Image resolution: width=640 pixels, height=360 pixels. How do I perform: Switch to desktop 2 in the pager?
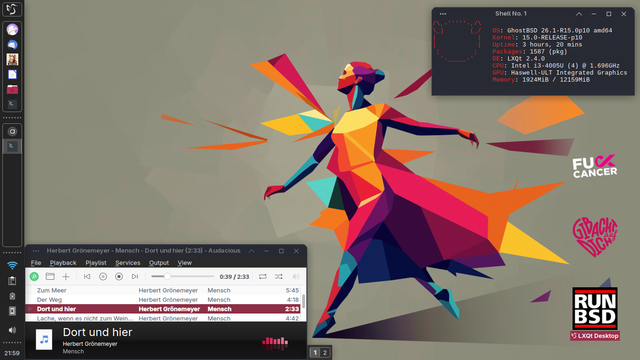pos(325,353)
